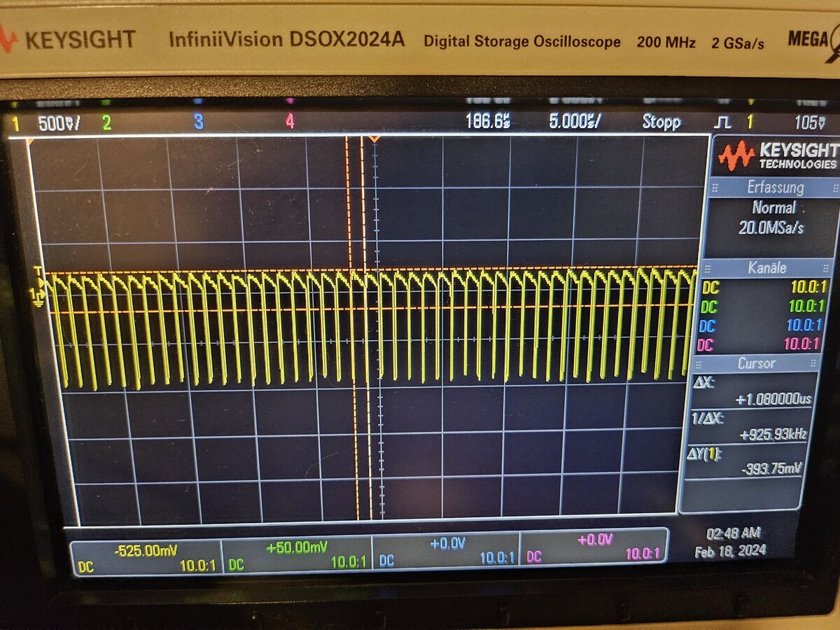Open the Cursor panel header

(756, 363)
